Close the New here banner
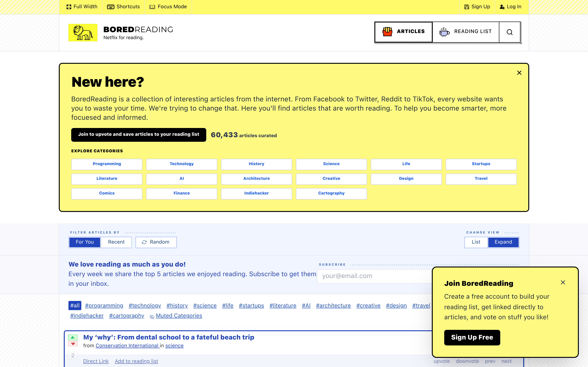 coord(519,73)
